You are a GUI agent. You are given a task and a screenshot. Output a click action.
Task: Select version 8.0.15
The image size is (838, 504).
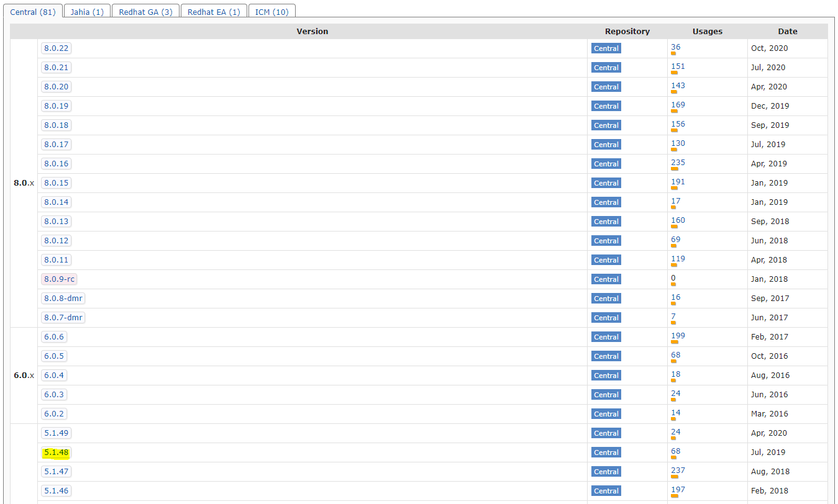(x=56, y=183)
